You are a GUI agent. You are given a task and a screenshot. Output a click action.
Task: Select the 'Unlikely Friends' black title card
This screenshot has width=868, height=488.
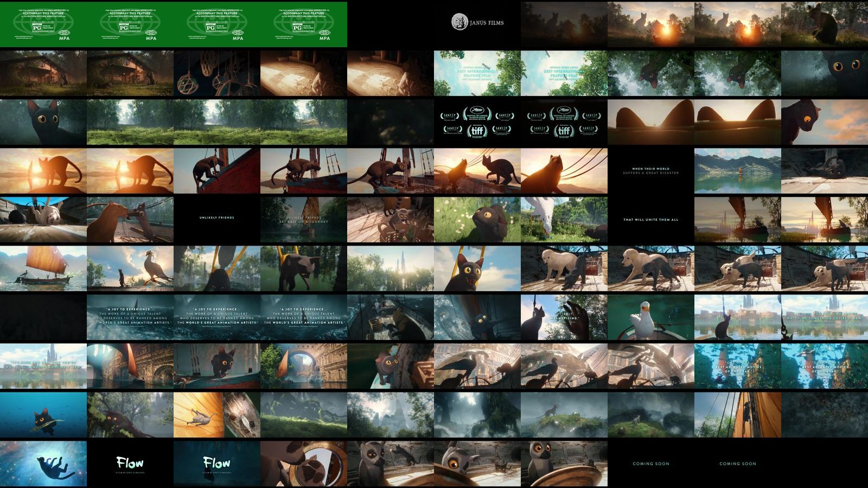click(x=217, y=220)
